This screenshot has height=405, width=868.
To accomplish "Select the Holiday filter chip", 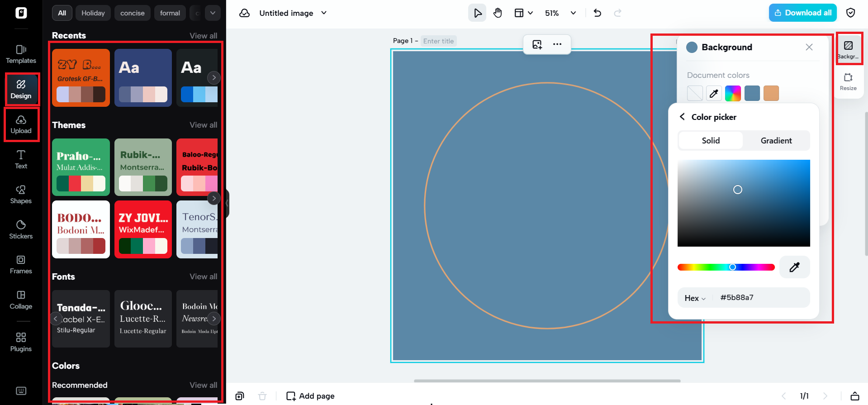I will (x=93, y=13).
